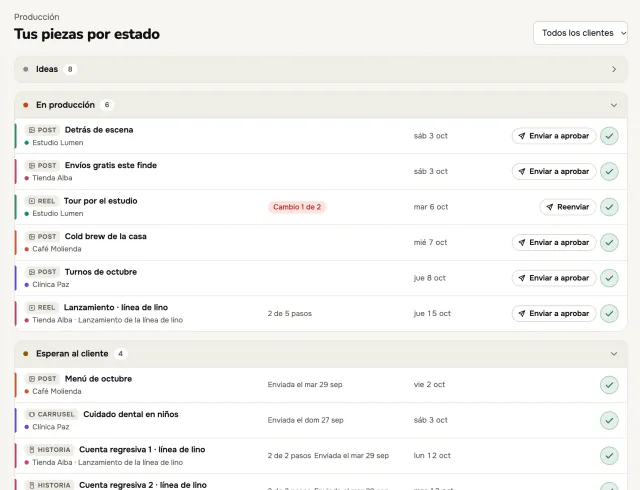Send Turnos de octubre to approval
This screenshot has height=490, width=640.
coord(554,278)
